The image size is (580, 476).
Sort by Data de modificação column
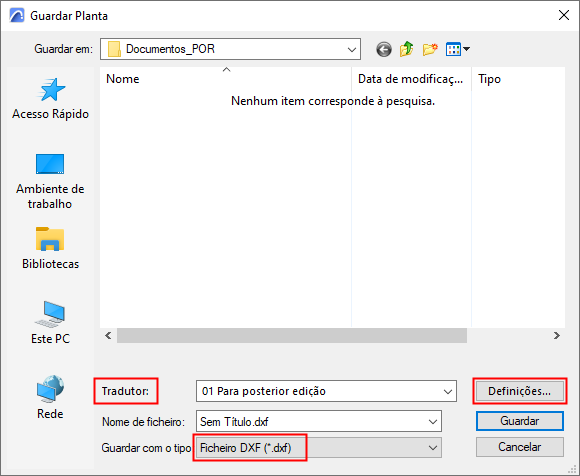411,79
